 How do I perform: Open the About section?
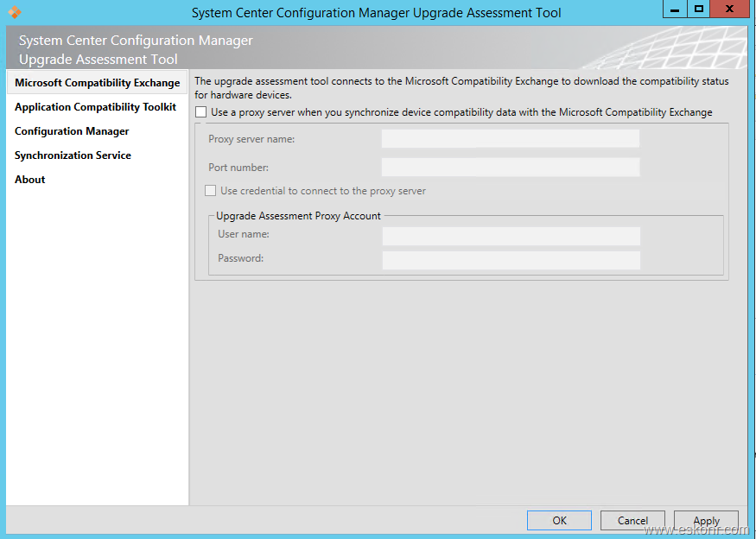(30, 180)
